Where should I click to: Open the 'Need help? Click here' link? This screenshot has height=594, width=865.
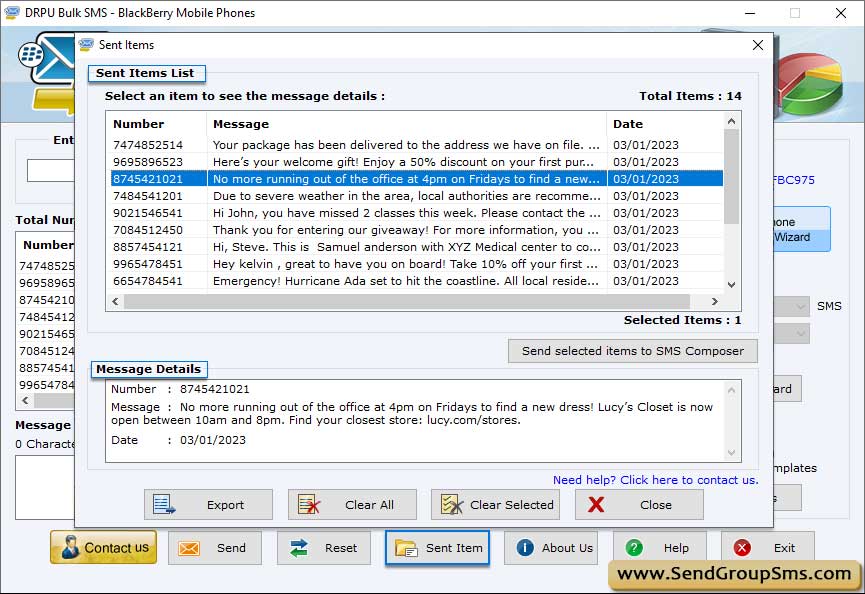[655, 480]
